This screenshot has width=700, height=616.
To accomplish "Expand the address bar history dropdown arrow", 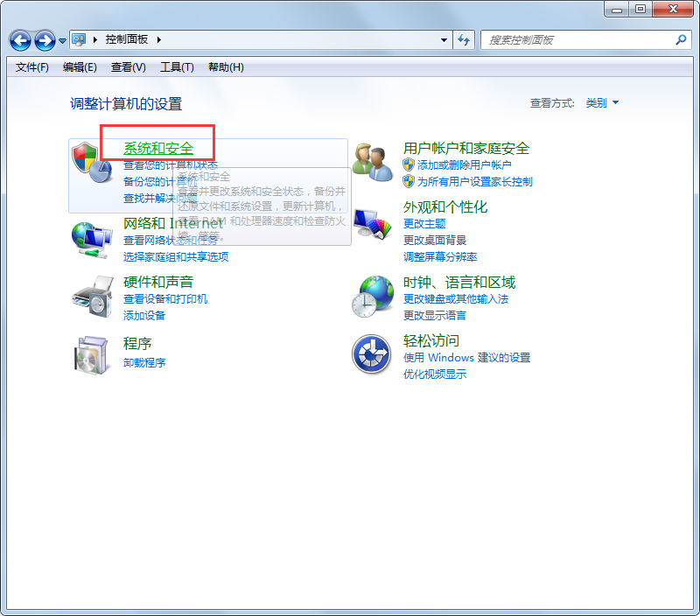I will (443, 40).
